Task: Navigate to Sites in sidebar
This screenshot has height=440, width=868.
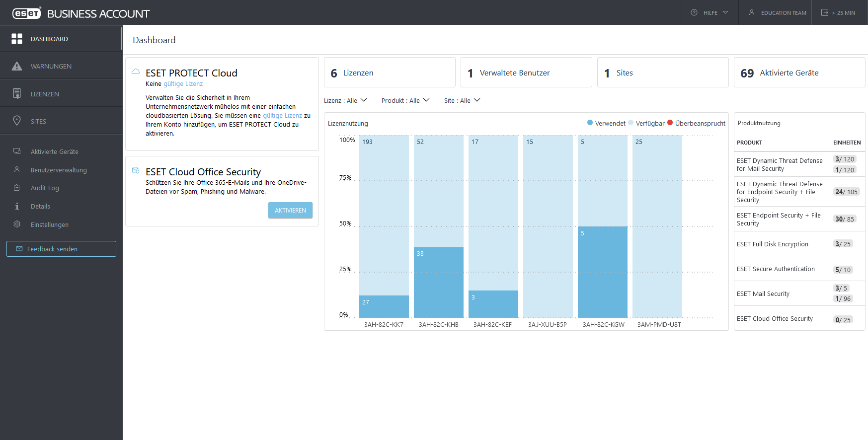Action: click(61, 121)
